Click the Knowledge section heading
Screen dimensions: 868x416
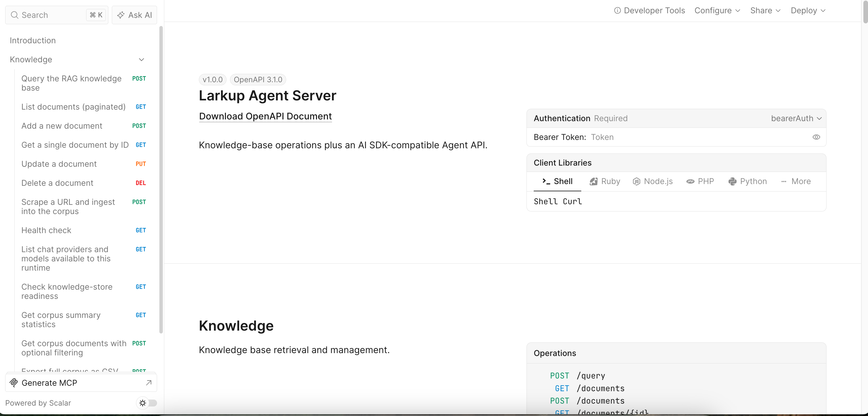pyautogui.click(x=236, y=326)
